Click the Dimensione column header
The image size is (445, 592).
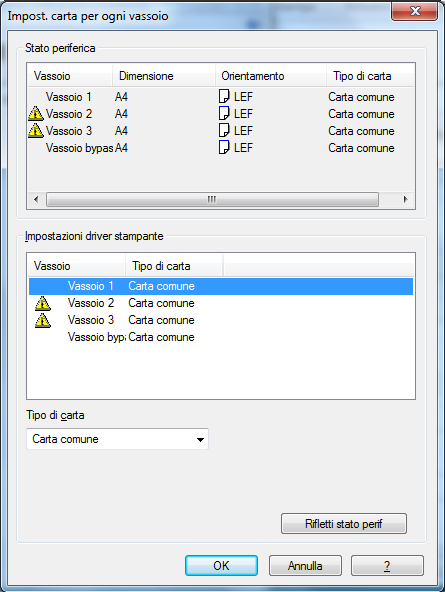click(164, 76)
